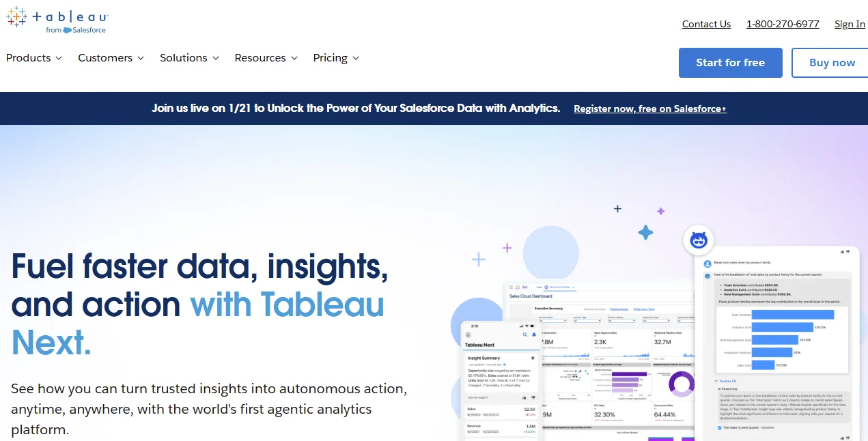
Task: Click the bell icon in the mobile mockup
Action: coord(533,335)
